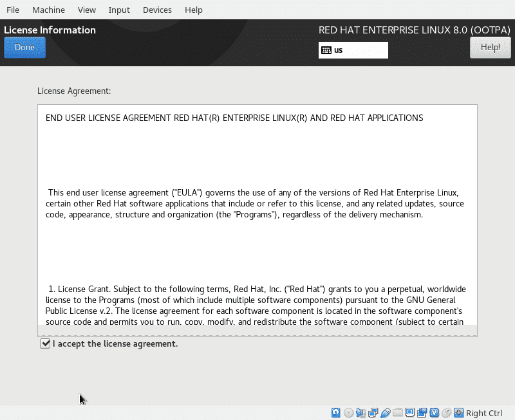Image resolution: width=515 pixels, height=420 pixels.
Task: Click the keyboard capture arrow icon
Action: pyautogui.click(x=459, y=412)
